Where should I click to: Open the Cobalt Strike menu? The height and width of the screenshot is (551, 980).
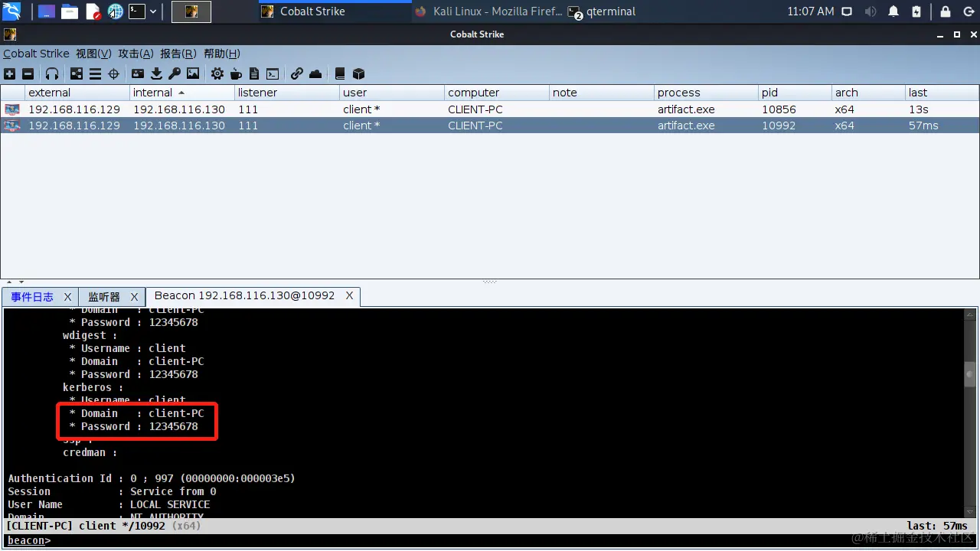(x=36, y=54)
